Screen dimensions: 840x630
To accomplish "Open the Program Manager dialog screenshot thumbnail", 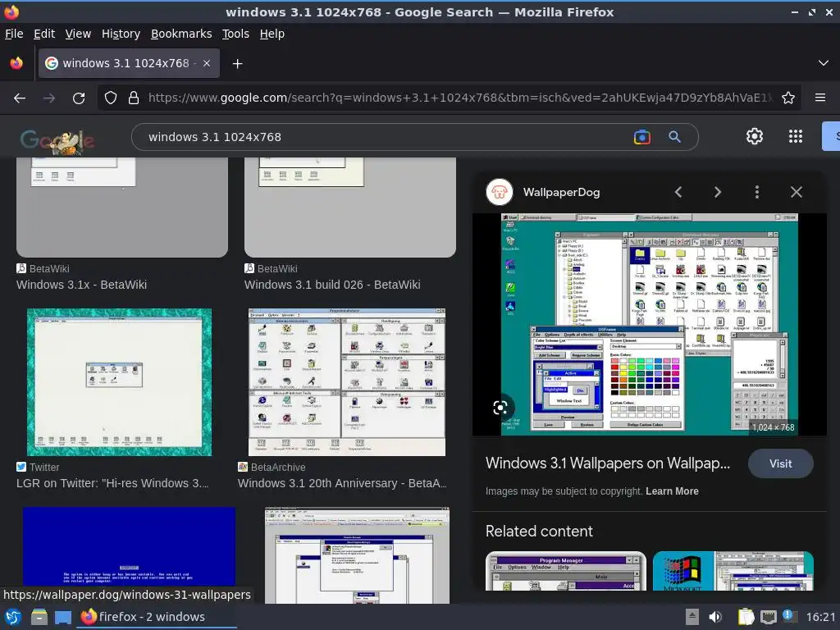I will pyautogui.click(x=357, y=555).
